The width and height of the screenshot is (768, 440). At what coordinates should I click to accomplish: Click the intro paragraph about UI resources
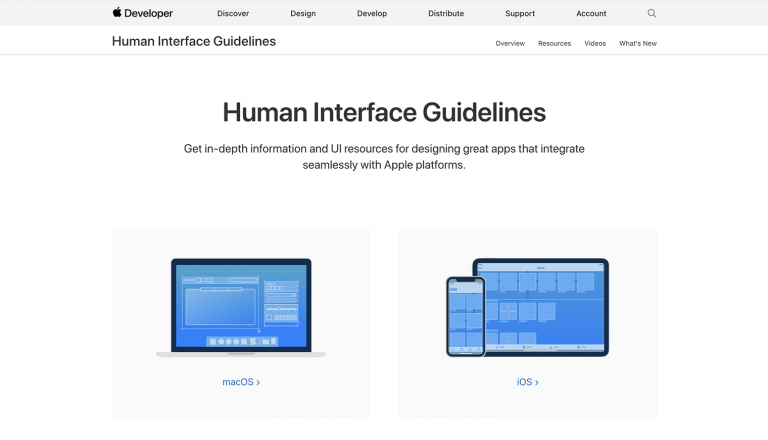click(384, 156)
